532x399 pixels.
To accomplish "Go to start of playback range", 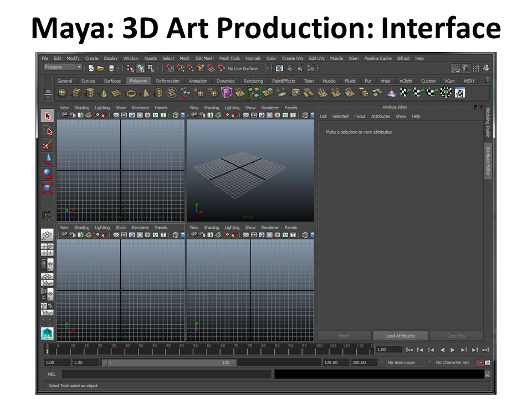I will pos(409,350).
